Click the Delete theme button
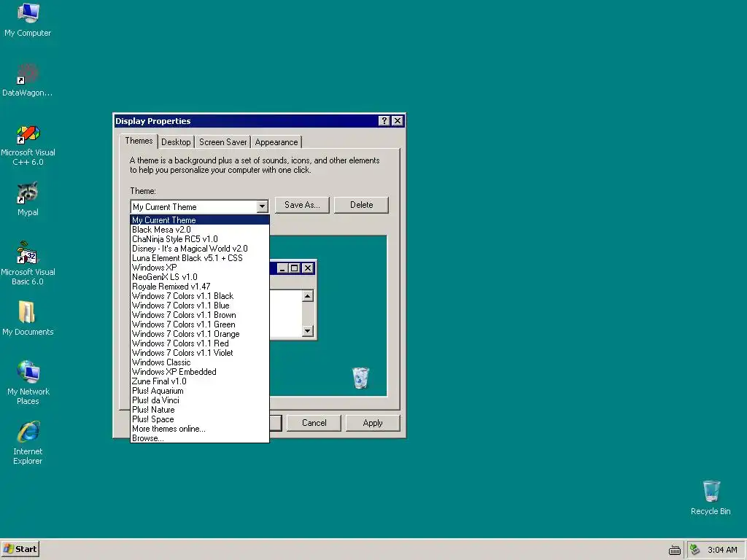Viewport: 747px width, 560px height. 362,205
